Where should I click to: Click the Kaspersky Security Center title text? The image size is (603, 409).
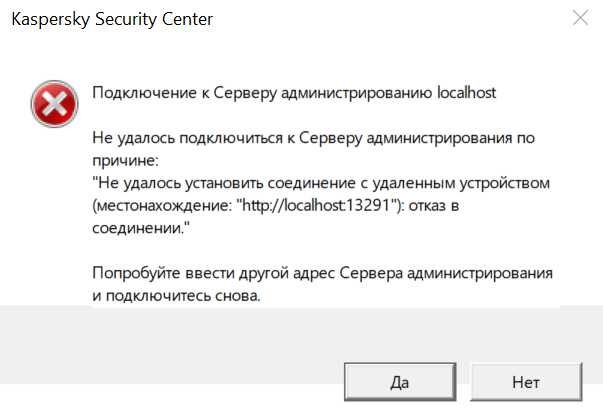pos(112,19)
